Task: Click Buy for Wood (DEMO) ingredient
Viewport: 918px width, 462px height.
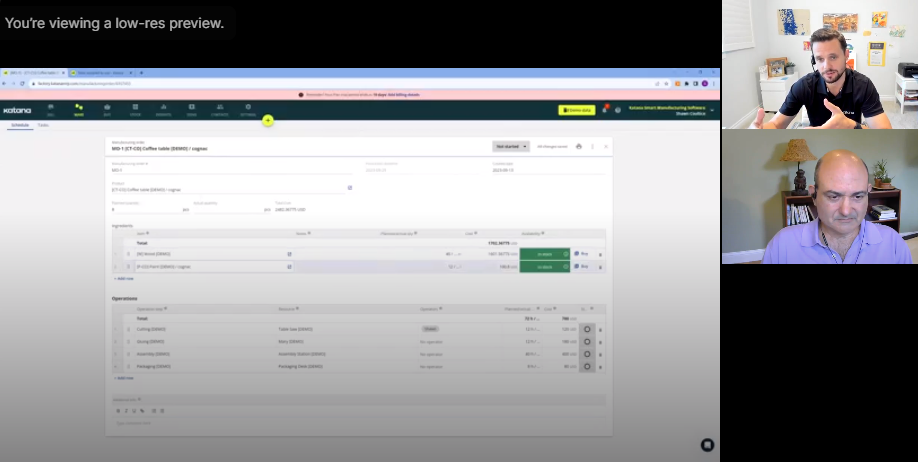Action: [581, 254]
